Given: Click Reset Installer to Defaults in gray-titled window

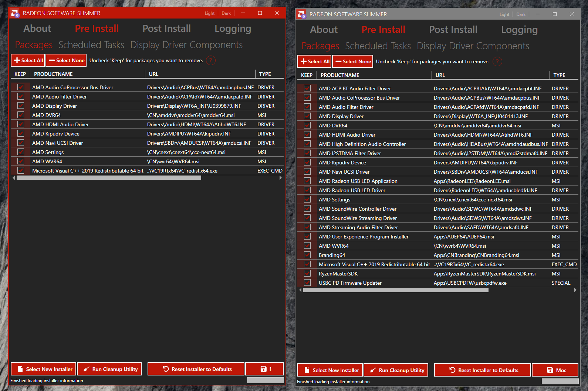Looking at the screenshot, I should click(x=483, y=370).
